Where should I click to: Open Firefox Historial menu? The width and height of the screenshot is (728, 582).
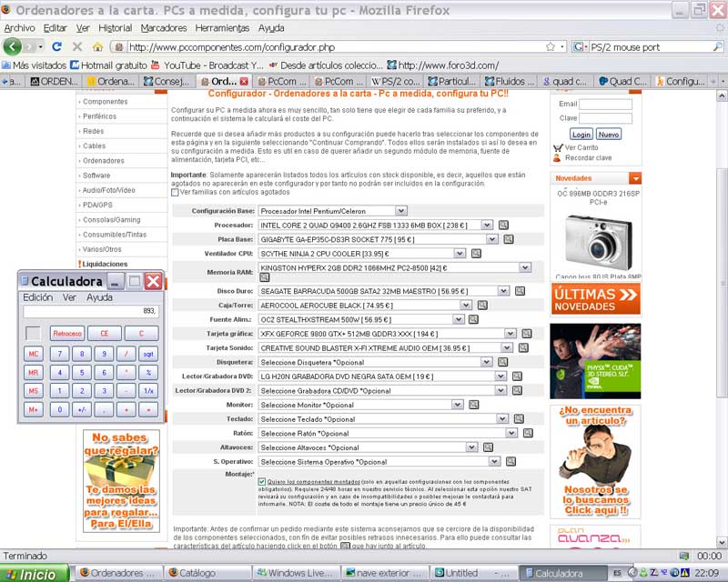click(116, 28)
